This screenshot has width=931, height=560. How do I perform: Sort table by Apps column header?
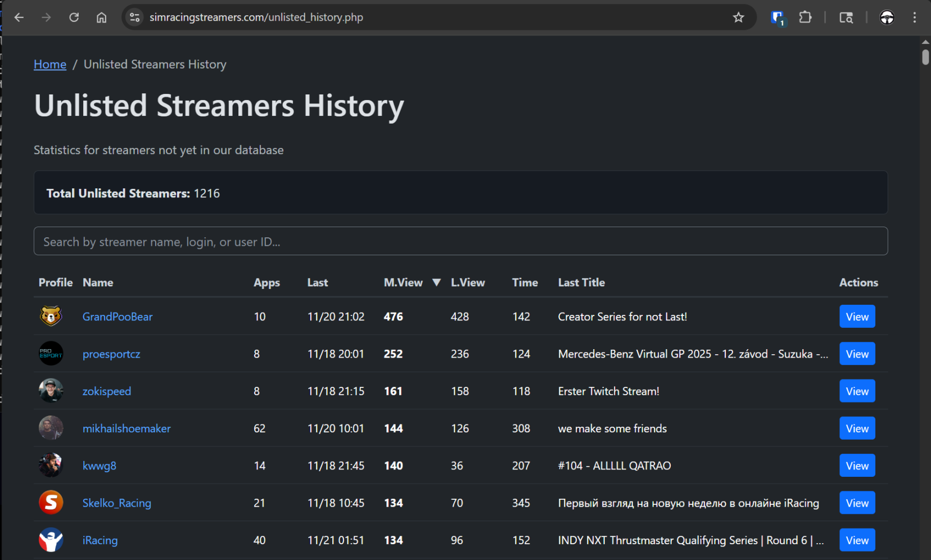[266, 282]
